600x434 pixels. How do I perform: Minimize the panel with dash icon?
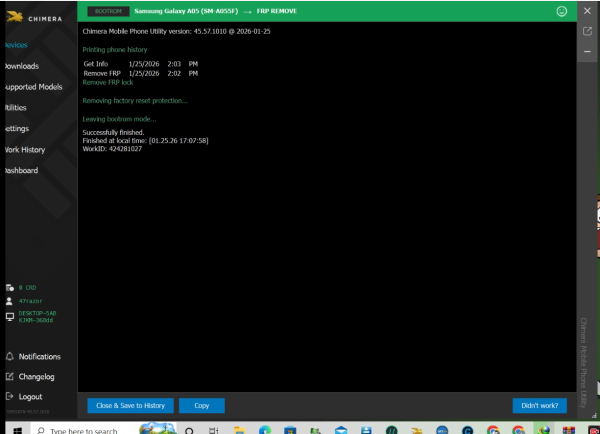tap(587, 51)
